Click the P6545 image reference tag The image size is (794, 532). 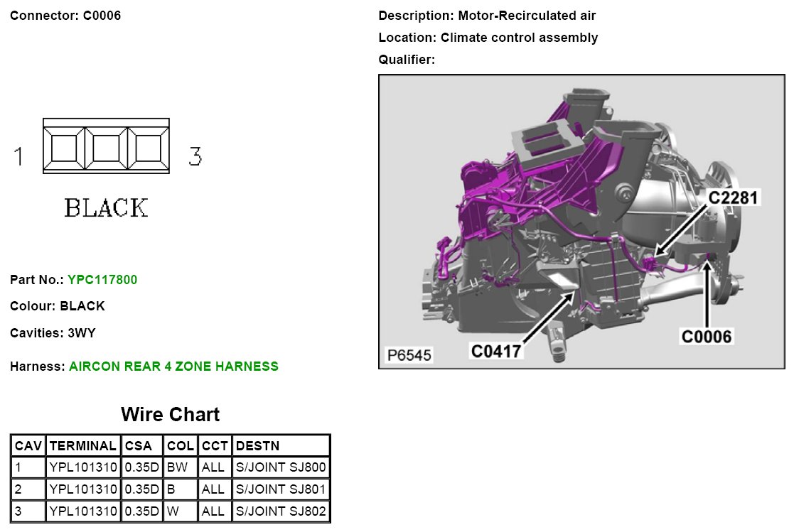(x=409, y=355)
